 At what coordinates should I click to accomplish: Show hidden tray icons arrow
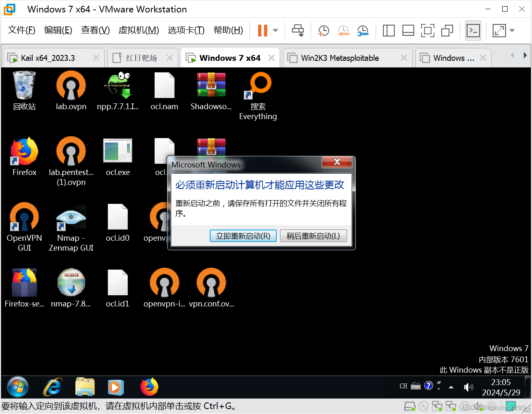pyautogui.click(x=451, y=387)
